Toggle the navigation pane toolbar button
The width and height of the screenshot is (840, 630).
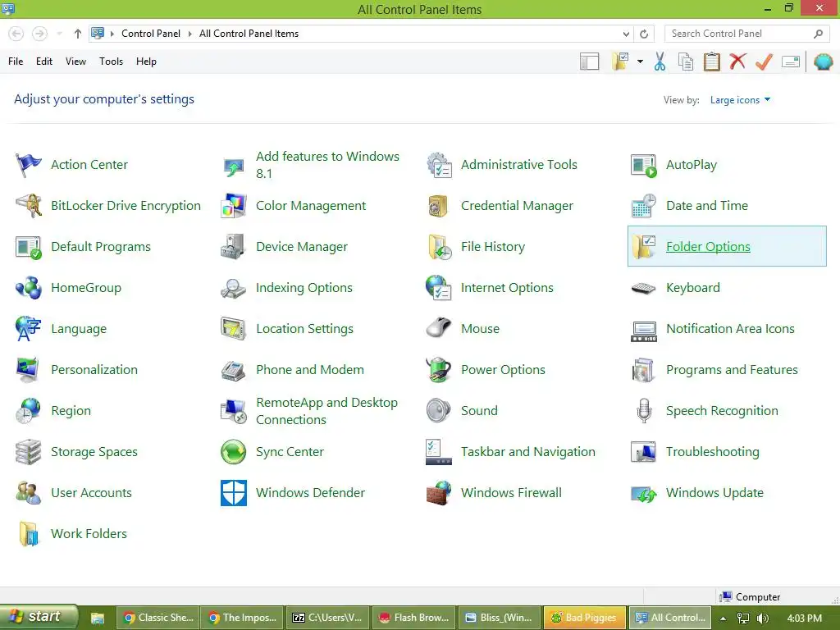click(589, 61)
